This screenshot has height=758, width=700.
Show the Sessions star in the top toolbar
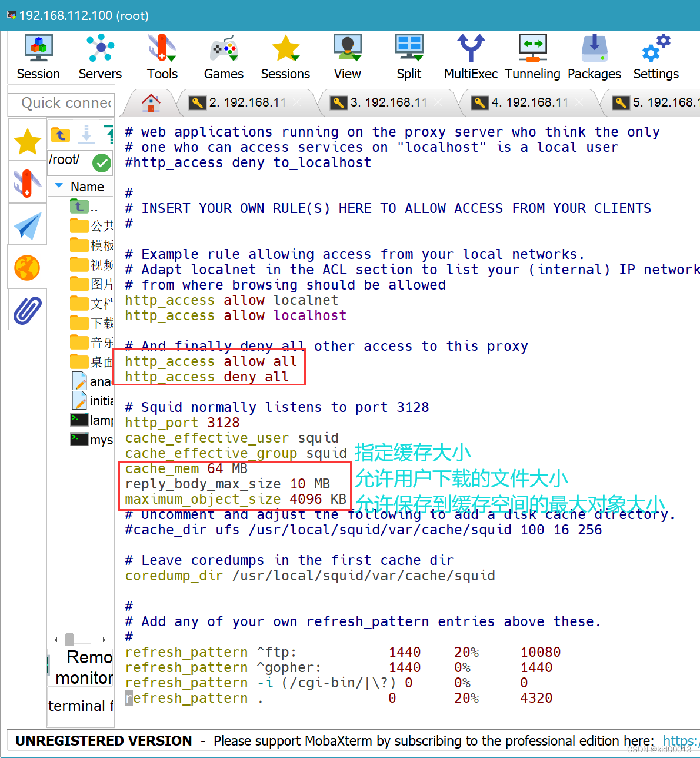click(x=285, y=57)
